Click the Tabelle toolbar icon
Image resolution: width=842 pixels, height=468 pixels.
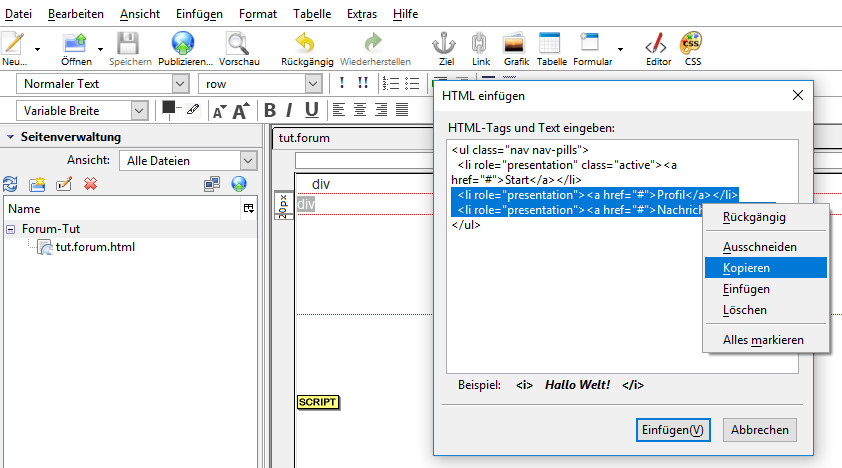click(549, 44)
